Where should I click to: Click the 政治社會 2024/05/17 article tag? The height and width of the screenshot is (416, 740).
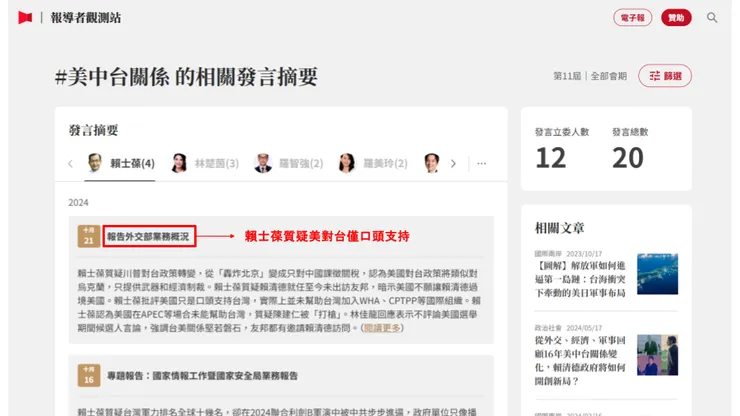pos(568,328)
